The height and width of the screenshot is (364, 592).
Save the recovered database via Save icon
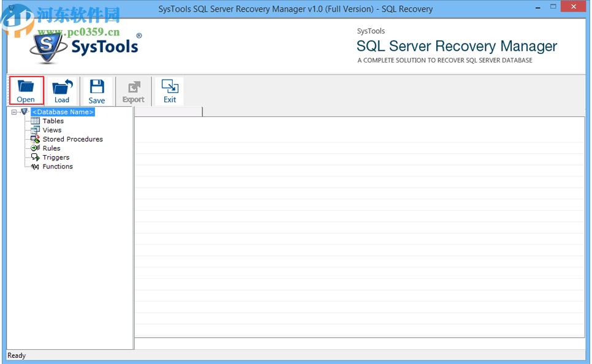(x=97, y=91)
